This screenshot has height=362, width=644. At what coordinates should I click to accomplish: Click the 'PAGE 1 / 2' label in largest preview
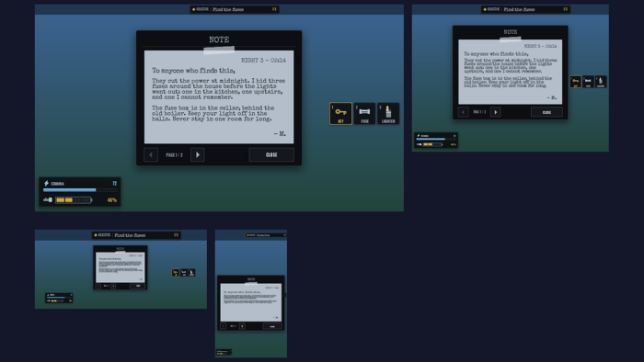point(174,155)
